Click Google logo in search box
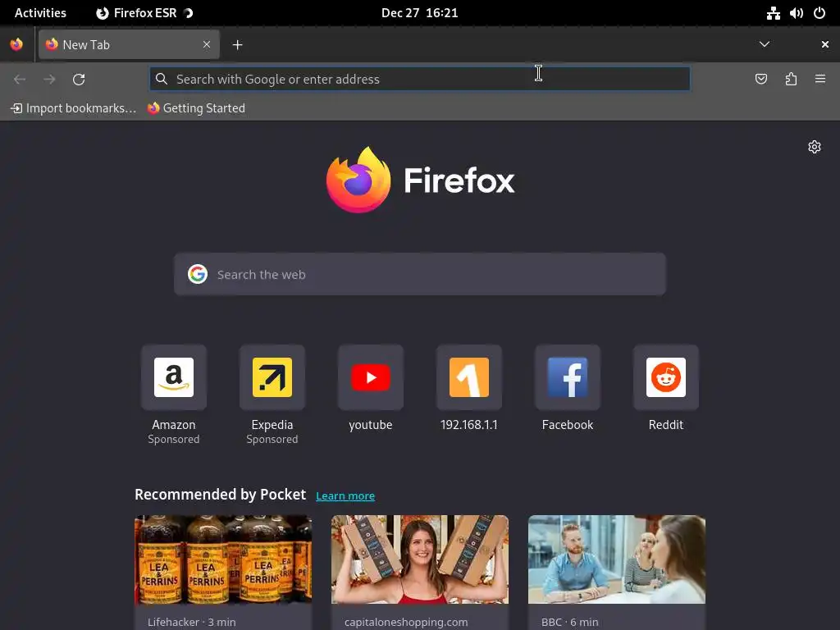This screenshot has height=630, width=840. point(198,274)
